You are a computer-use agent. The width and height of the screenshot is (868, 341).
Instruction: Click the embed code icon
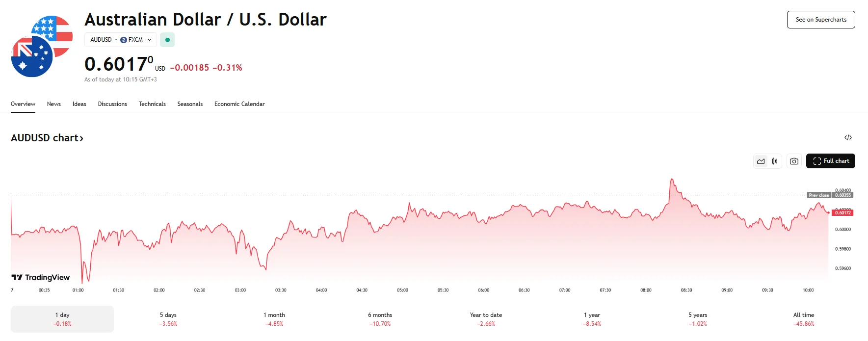[x=848, y=137]
